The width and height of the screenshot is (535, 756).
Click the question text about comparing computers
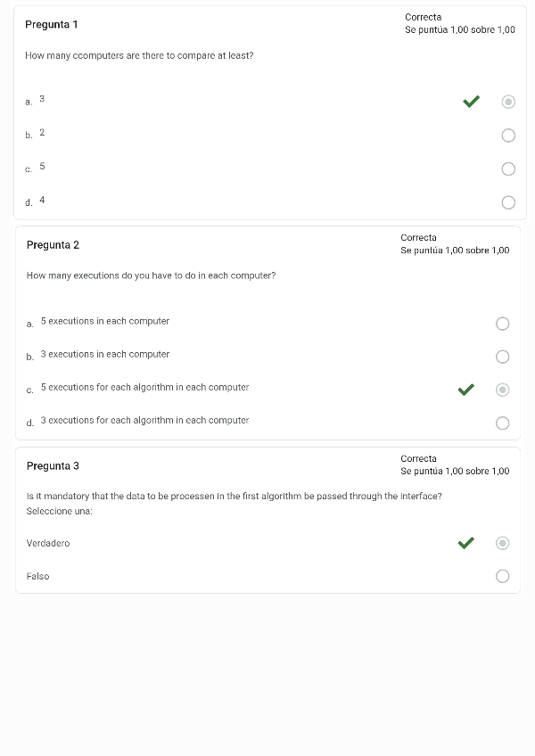[x=139, y=55]
